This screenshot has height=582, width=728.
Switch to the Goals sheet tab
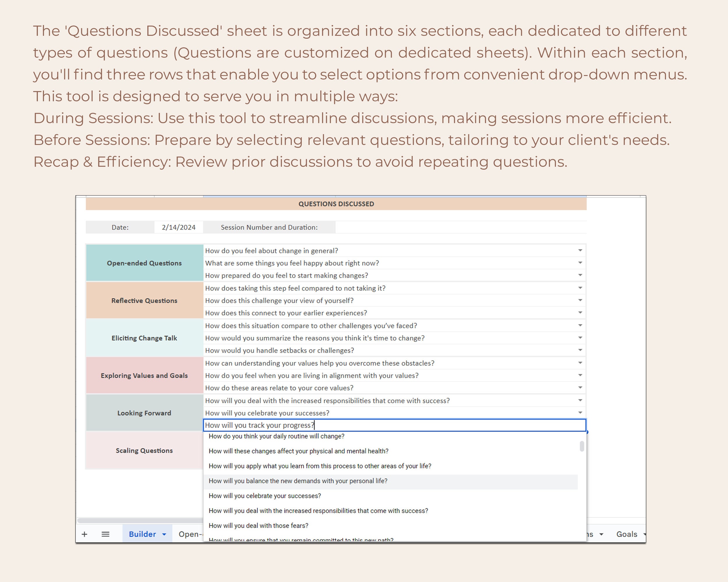627,534
